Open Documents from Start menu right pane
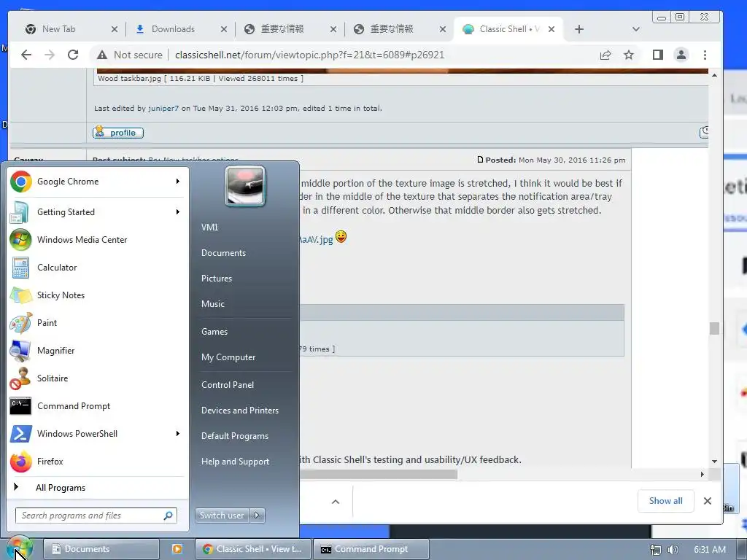 (x=223, y=253)
